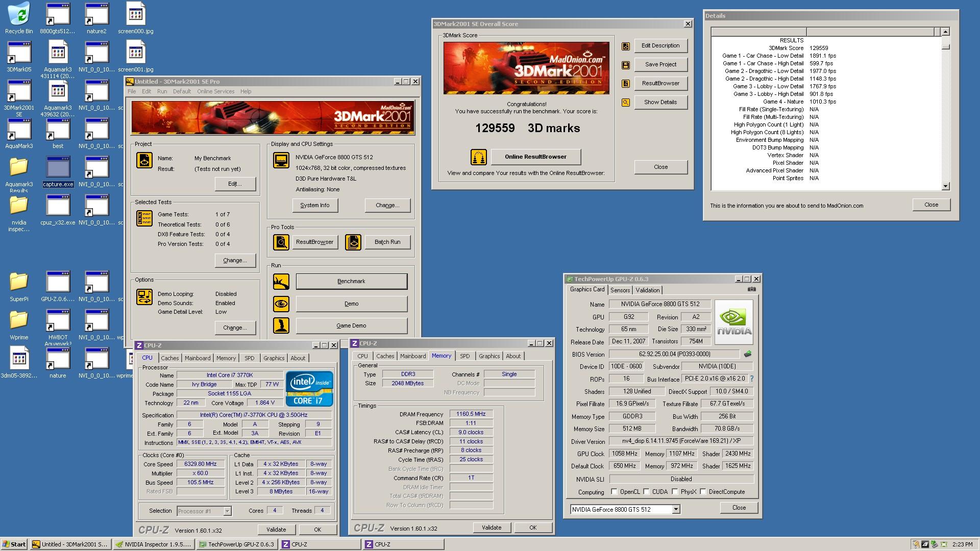Switch to SPD tab in right CPU-Z window
Viewport: 980px width, 551px height.
click(x=464, y=356)
